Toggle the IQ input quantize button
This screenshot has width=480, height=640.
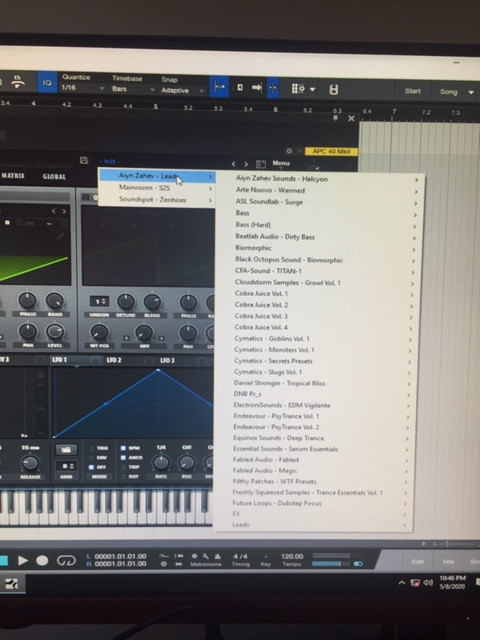point(47,82)
